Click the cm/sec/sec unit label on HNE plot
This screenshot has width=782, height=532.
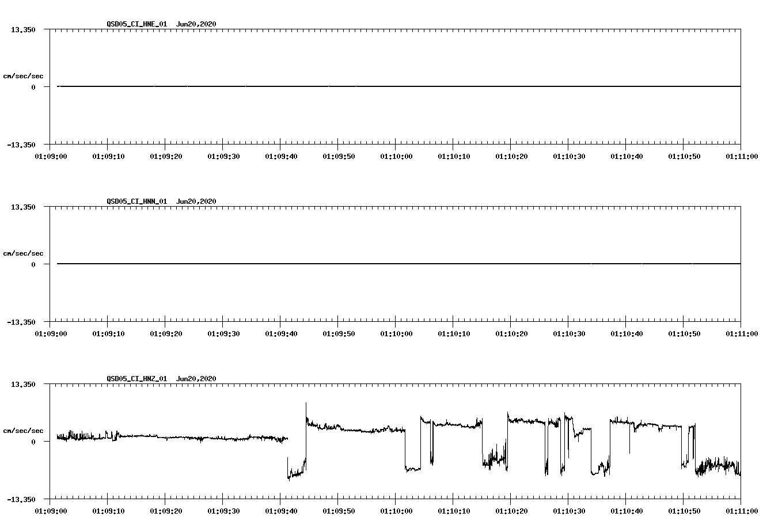23,76
